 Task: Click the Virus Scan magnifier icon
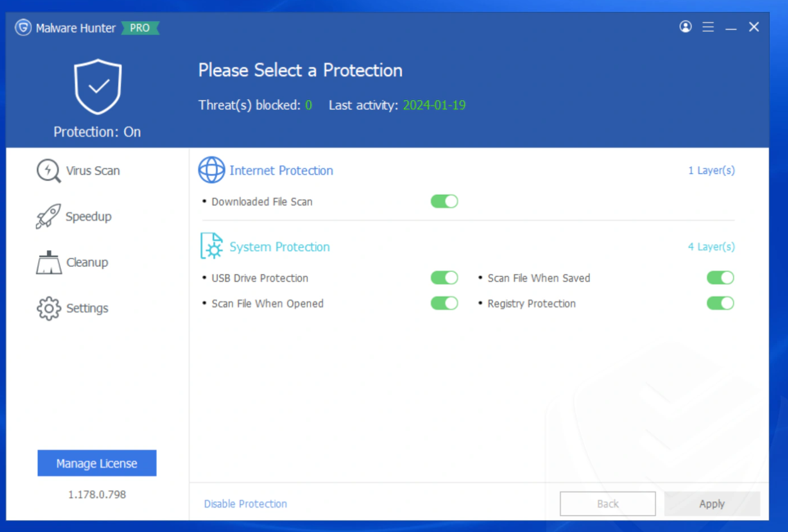(48, 171)
